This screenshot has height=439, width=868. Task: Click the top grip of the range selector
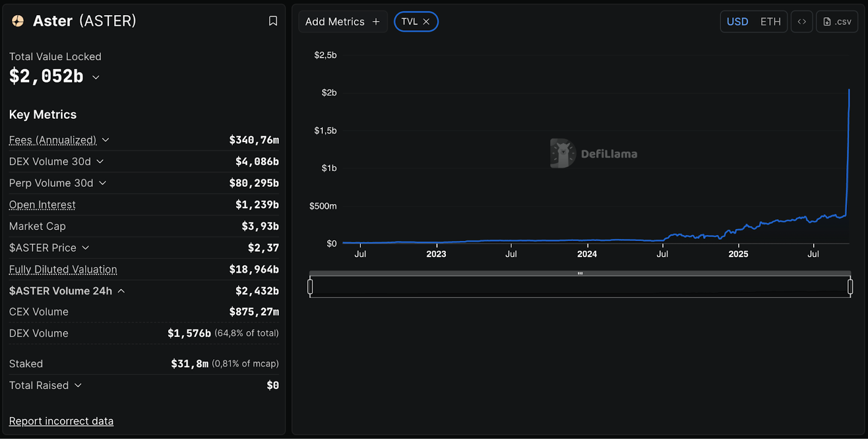point(580,273)
